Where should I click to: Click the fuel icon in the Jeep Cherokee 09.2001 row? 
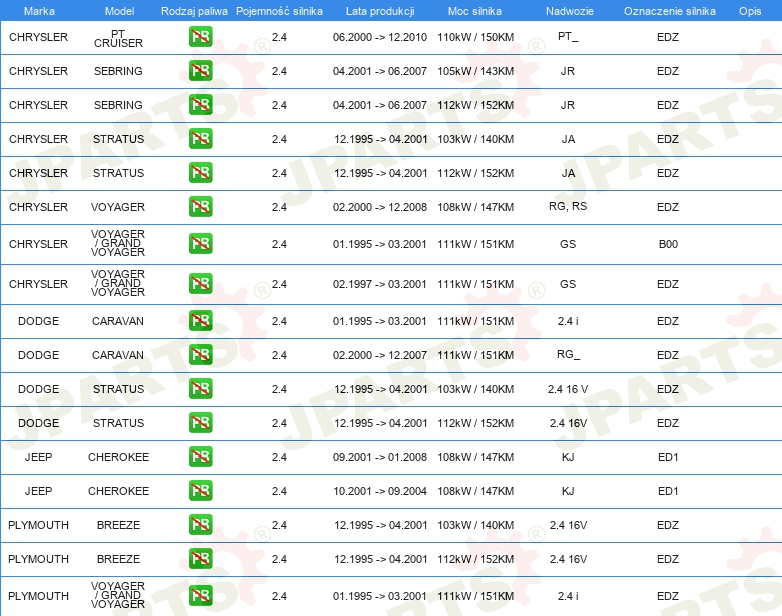pos(200,456)
